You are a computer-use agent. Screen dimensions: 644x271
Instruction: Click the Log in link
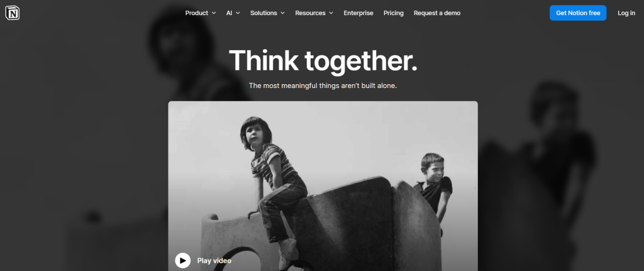(x=626, y=13)
